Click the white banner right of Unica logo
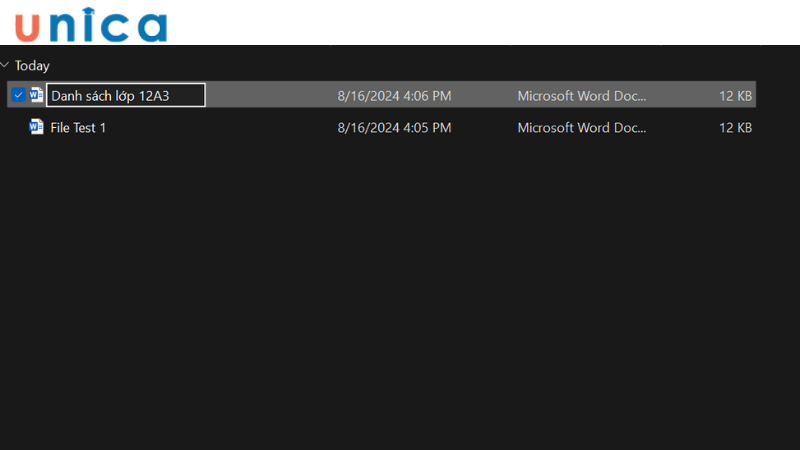Image resolution: width=800 pixels, height=450 pixels. (x=480, y=22)
